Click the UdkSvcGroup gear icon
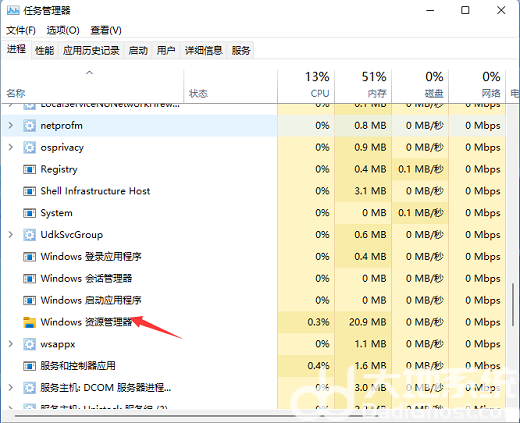520x423 pixels. coord(29,235)
